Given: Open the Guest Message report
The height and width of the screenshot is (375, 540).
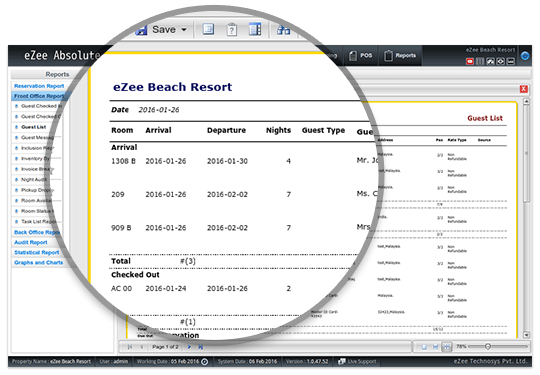Looking at the screenshot, I should [x=37, y=137].
